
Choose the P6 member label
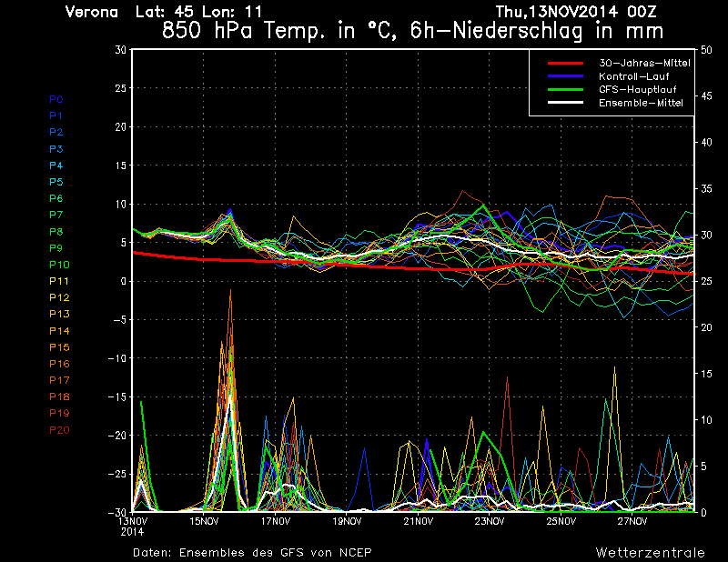(56, 198)
